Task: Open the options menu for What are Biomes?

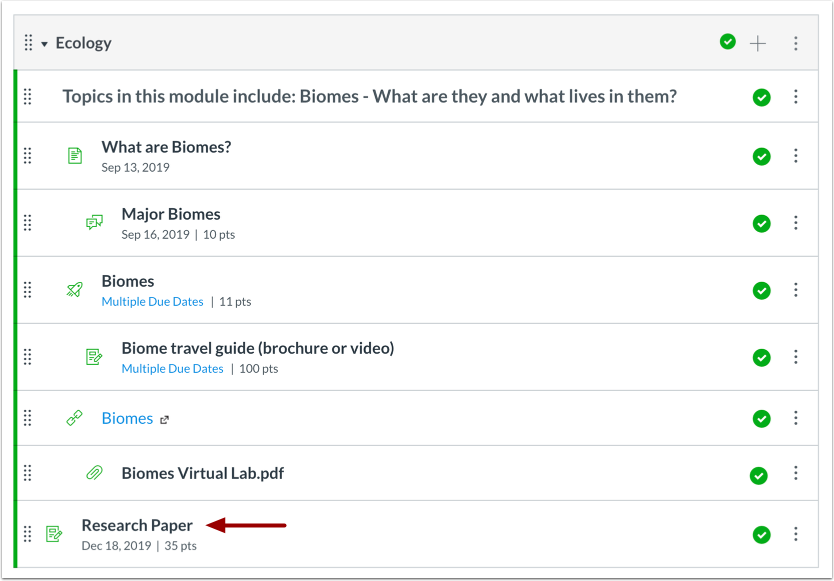Action: (x=796, y=156)
